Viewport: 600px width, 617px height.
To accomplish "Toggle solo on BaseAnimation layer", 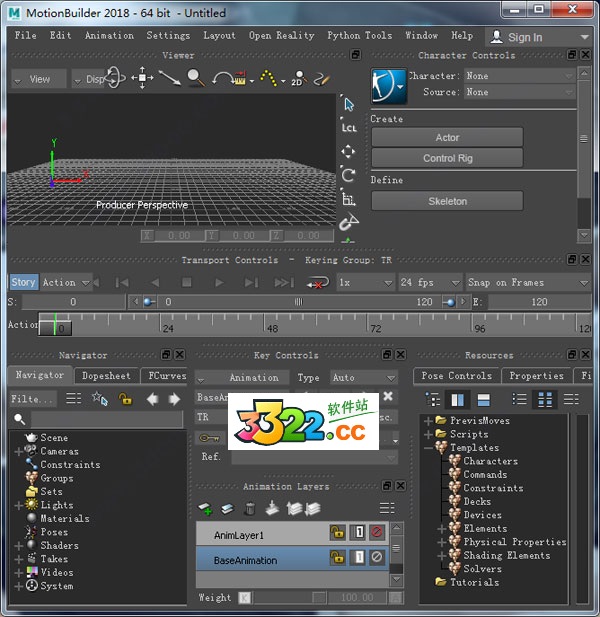I will (x=358, y=558).
